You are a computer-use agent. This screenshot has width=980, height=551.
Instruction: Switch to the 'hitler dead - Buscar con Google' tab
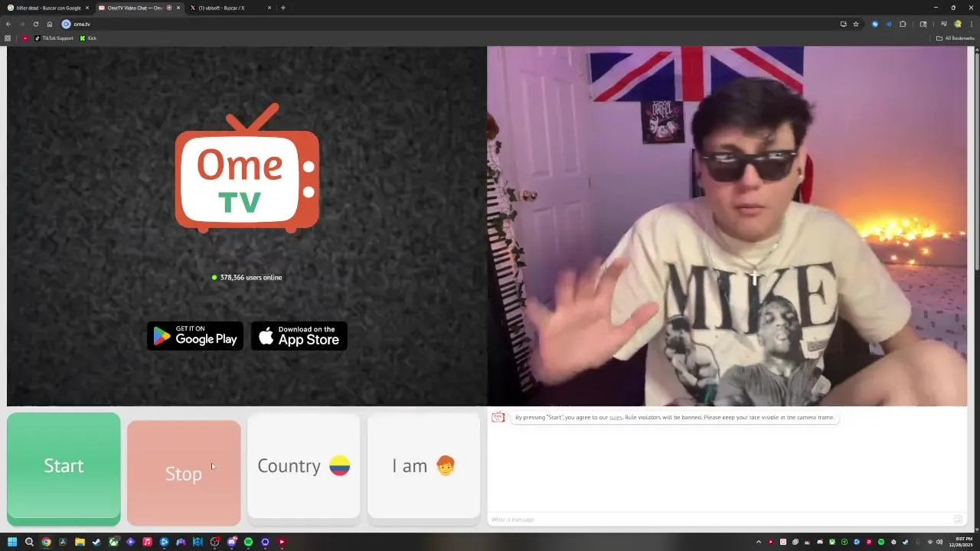click(x=47, y=8)
